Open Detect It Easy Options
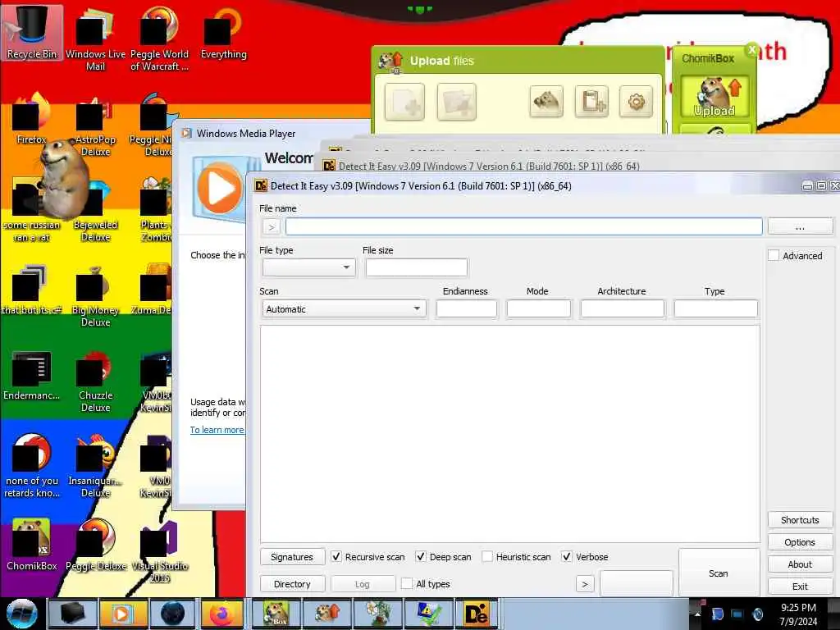 pos(800,542)
